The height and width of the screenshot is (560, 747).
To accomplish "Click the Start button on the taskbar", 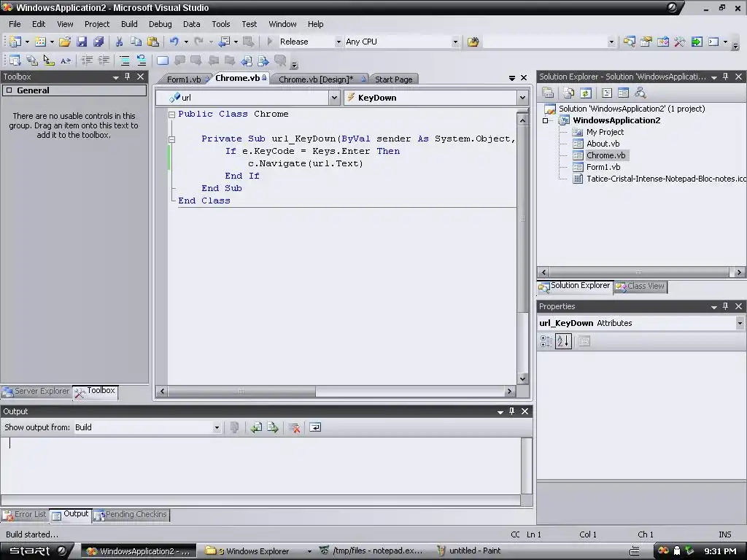I will click(x=37, y=551).
